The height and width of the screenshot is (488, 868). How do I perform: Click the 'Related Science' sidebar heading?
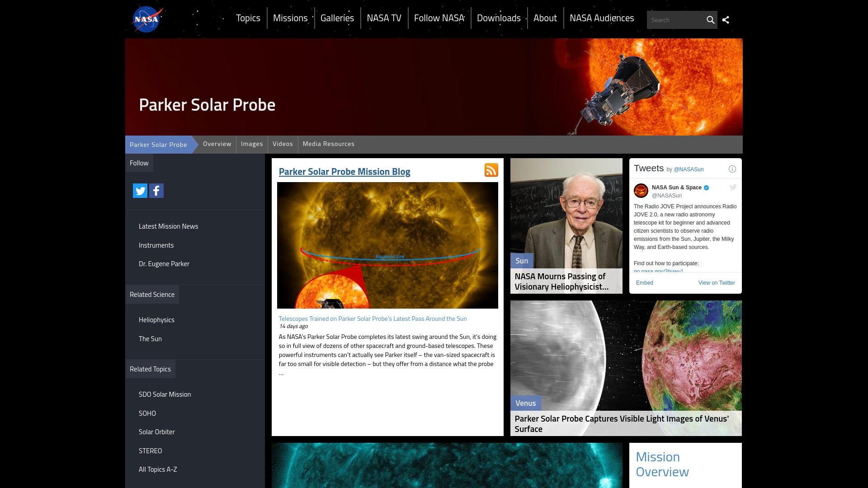152,295
